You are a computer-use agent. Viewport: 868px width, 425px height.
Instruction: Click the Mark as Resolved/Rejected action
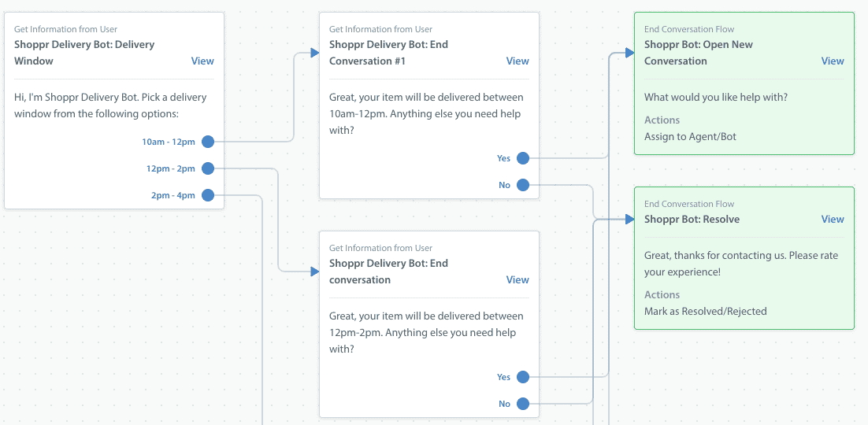(705, 312)
